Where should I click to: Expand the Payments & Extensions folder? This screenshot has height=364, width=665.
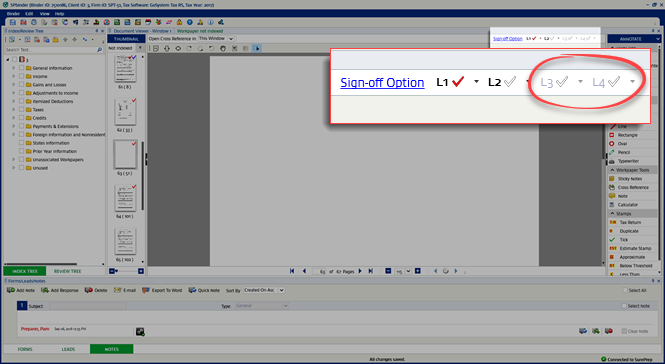click(x=14, y=126)
